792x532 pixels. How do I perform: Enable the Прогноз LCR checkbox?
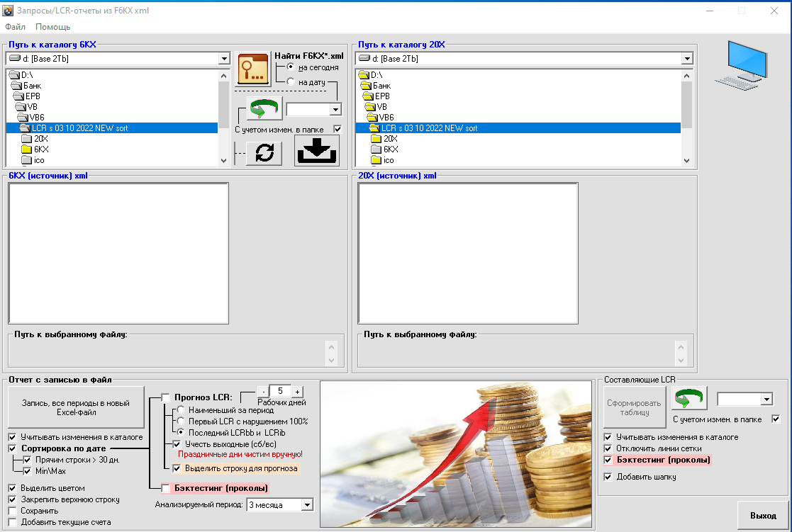tap(166, 397)
